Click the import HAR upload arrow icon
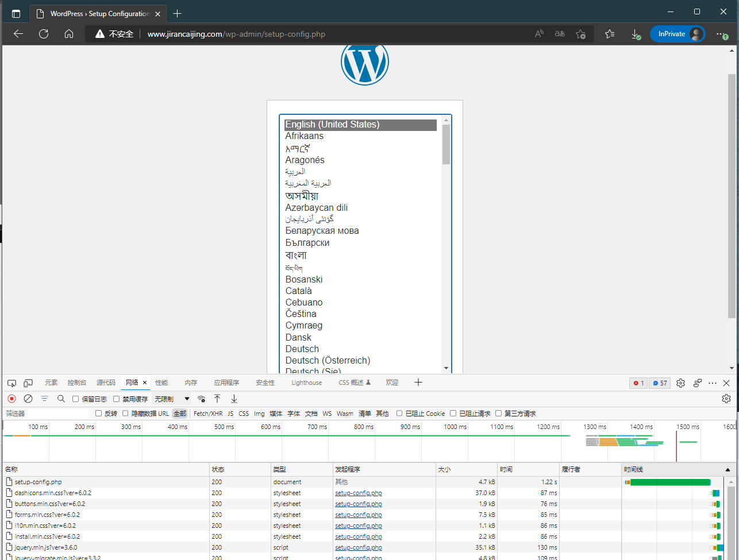This screenshot has height=560, width=739. click(217, 399)
